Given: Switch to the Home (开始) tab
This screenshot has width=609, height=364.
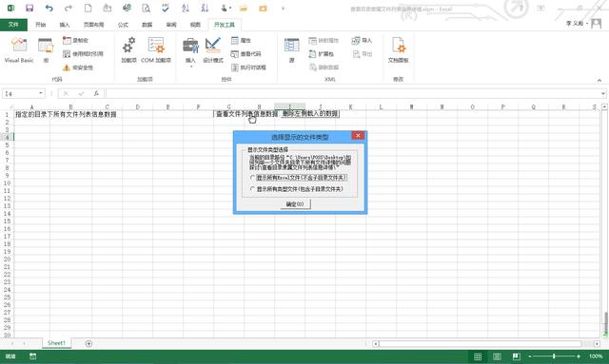Looking at the screenshot, I should click(40, 25).
